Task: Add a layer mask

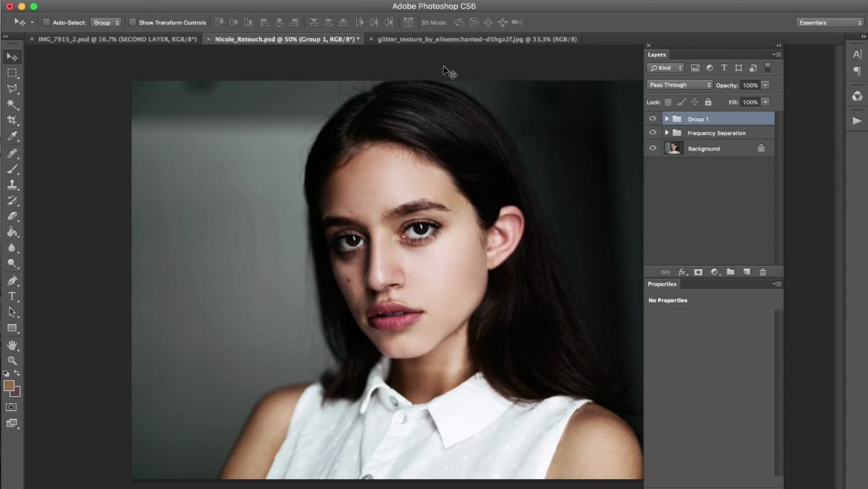Action: [698, 272]
